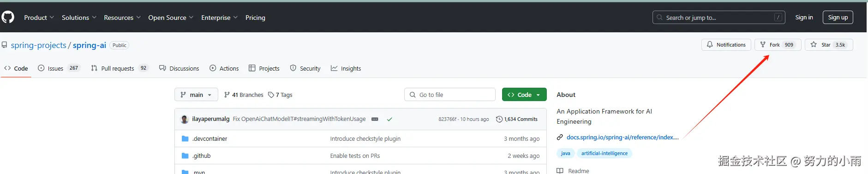868x174 pixels.
Task: Open the .devcontainer folder
Action: pos(210,138)
